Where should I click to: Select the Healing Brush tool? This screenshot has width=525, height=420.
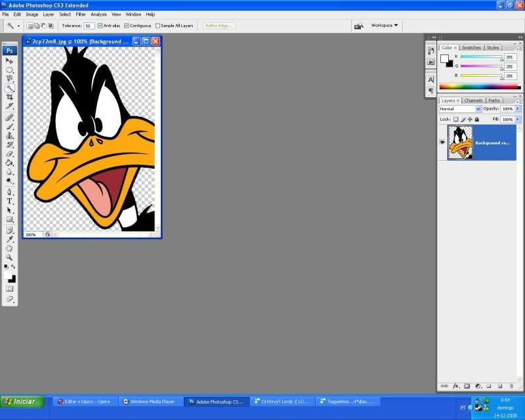click(9, 117)
